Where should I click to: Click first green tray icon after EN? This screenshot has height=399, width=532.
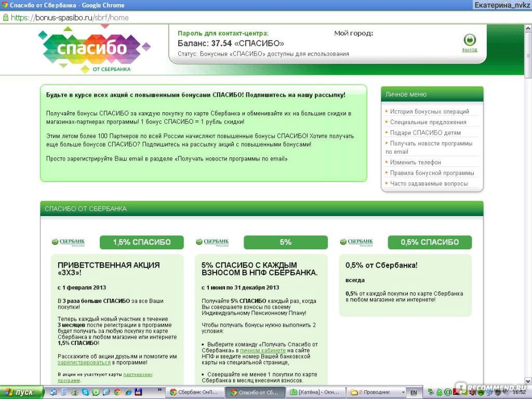(431, 392)
